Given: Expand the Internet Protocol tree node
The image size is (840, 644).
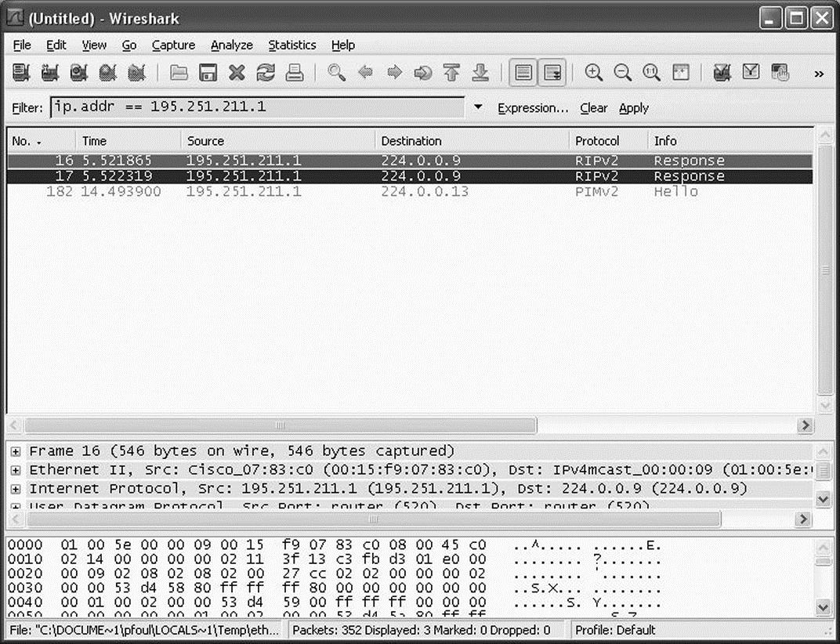Looking at the screenshot, I should [16, 489].
